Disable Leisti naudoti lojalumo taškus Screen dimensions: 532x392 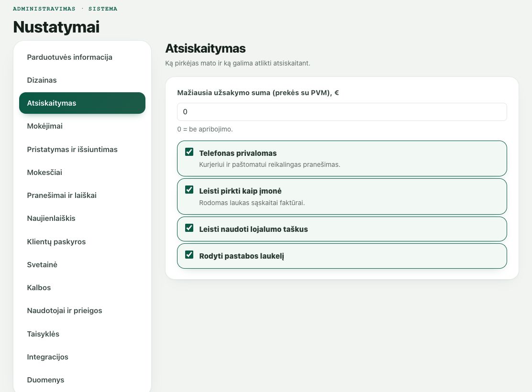tap(189, 228)
